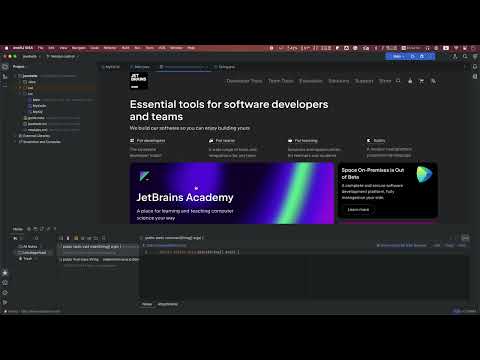Click the JetBrains logo on the page
480x360 pixels.
point(139,81)
